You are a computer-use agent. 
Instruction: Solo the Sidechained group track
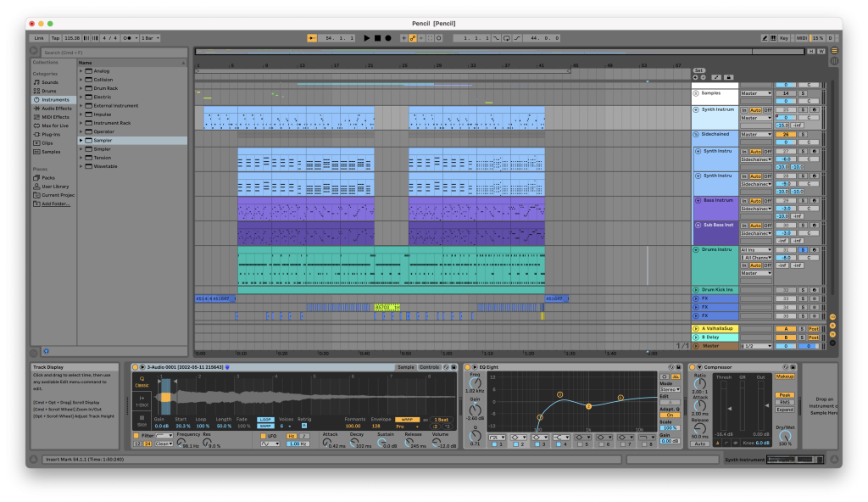point(802,135)
